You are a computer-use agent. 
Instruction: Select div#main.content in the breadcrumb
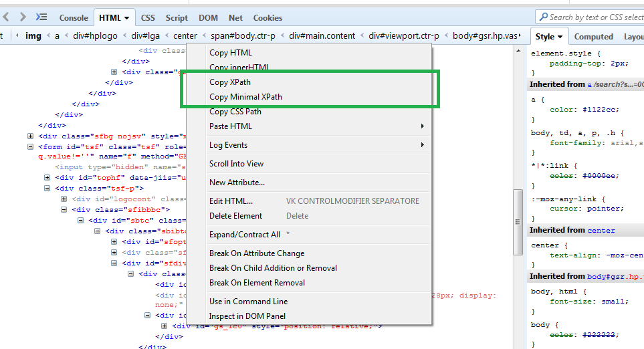[322, 35]
